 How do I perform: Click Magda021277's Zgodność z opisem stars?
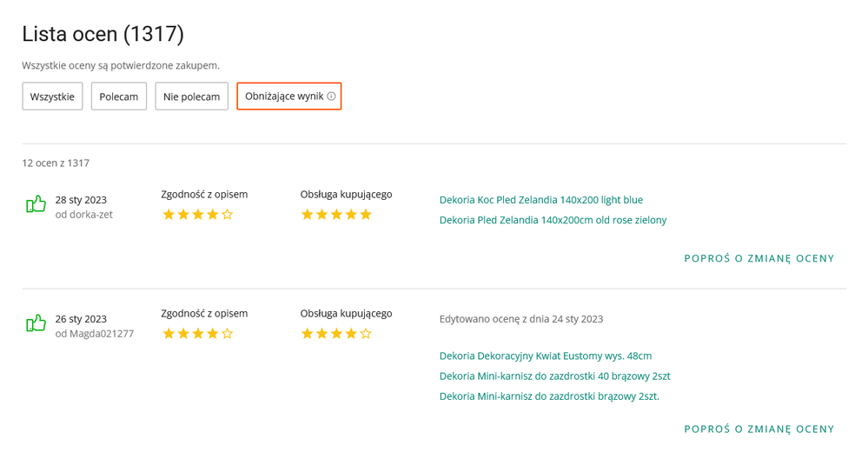click(x=197, y=334)
